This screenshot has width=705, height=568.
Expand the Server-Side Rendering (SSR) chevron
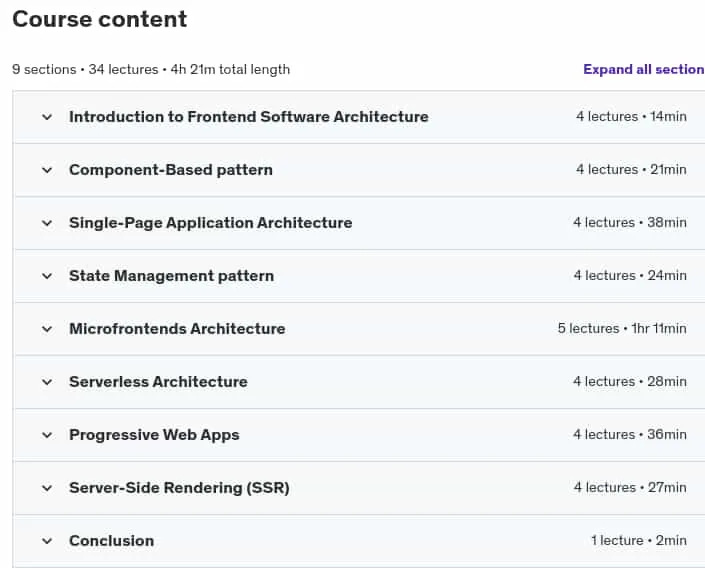tap(47, 488)
